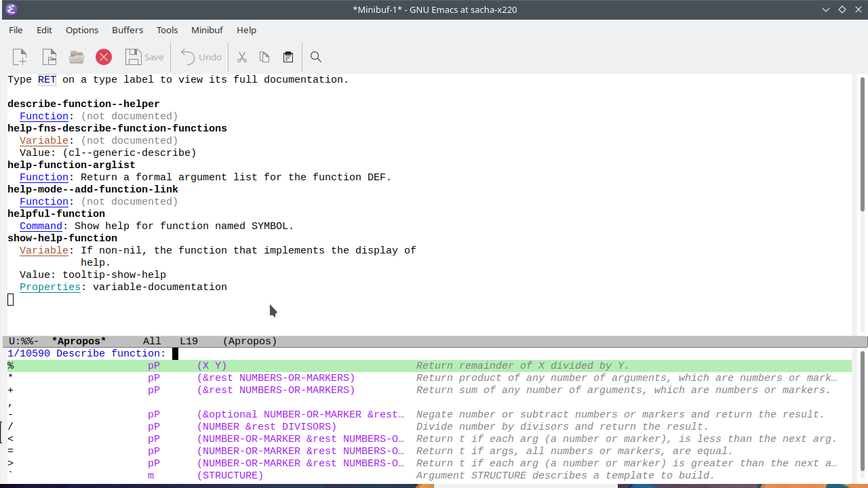Open the Buffers menu
The height and width of the screenshot is (488, 868).
point(127,30)
